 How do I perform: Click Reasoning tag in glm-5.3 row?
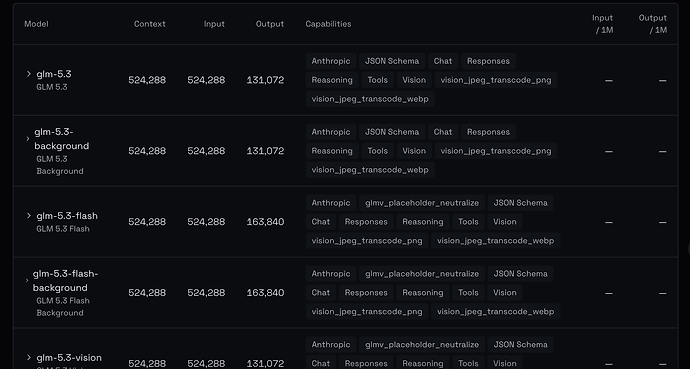[x=332, y=80]
